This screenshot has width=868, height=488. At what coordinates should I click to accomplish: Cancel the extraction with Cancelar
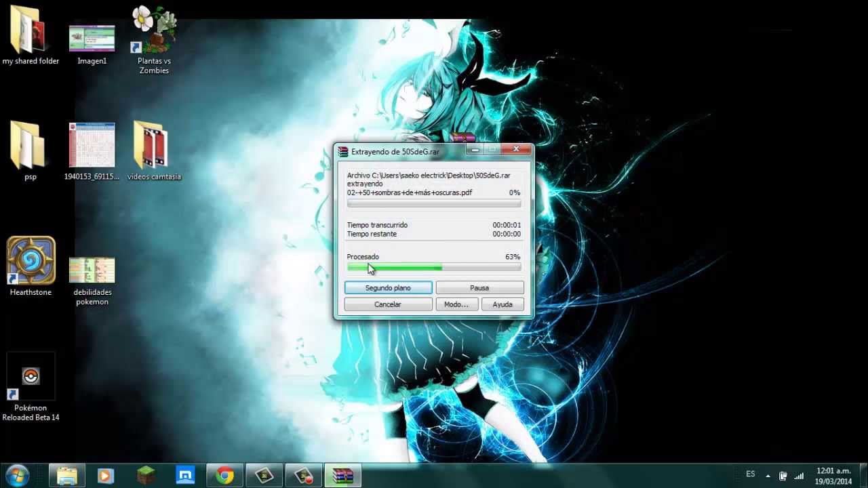coord(388,304)
